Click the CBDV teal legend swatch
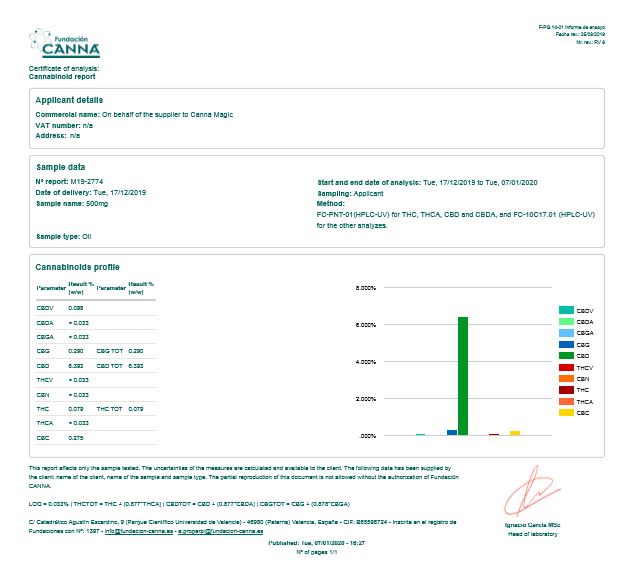 coord(566,311)
